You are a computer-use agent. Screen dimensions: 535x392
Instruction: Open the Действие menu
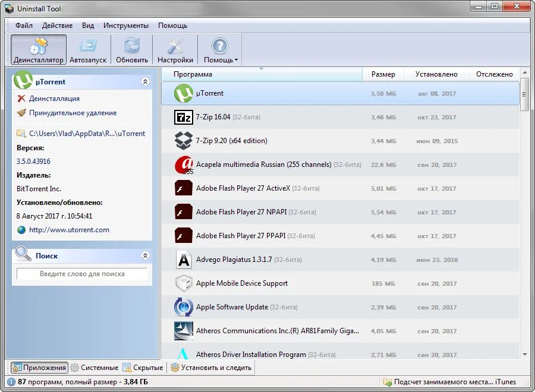pyautogui.click(x=57, y=26)
